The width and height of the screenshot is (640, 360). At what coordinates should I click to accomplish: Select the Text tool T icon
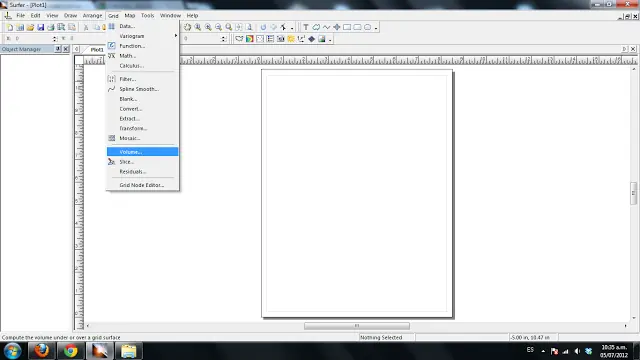306,27
